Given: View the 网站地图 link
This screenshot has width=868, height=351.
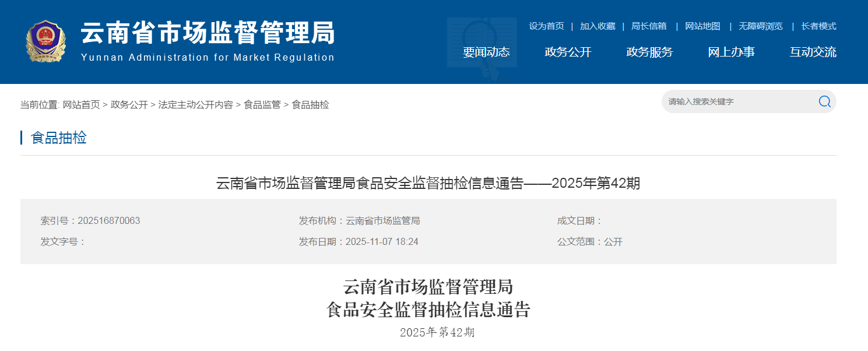Looking at the screenshot, I should (x=702, y=26).
